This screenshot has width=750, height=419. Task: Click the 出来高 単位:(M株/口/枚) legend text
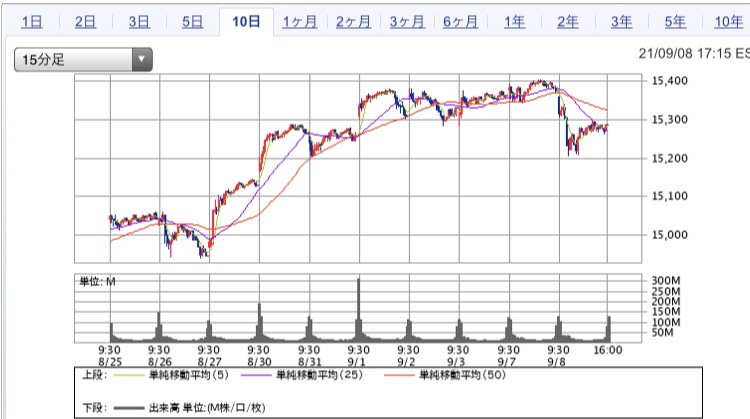[x=207, y=408]
